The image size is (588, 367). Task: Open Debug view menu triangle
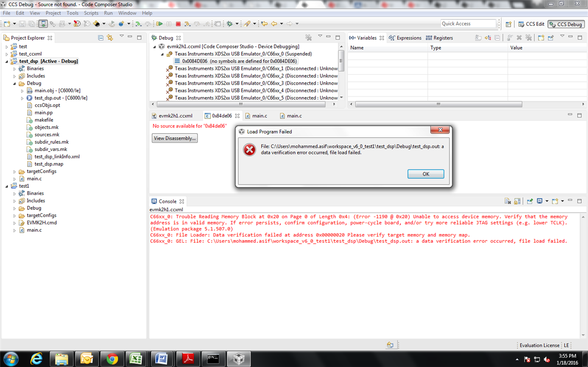click(320, 36)
